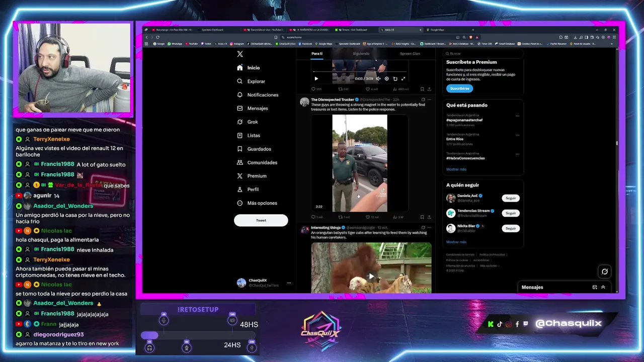Open the floating Grok button
The height and width of the screenshot is (362, 644).
tap(605, 272)
